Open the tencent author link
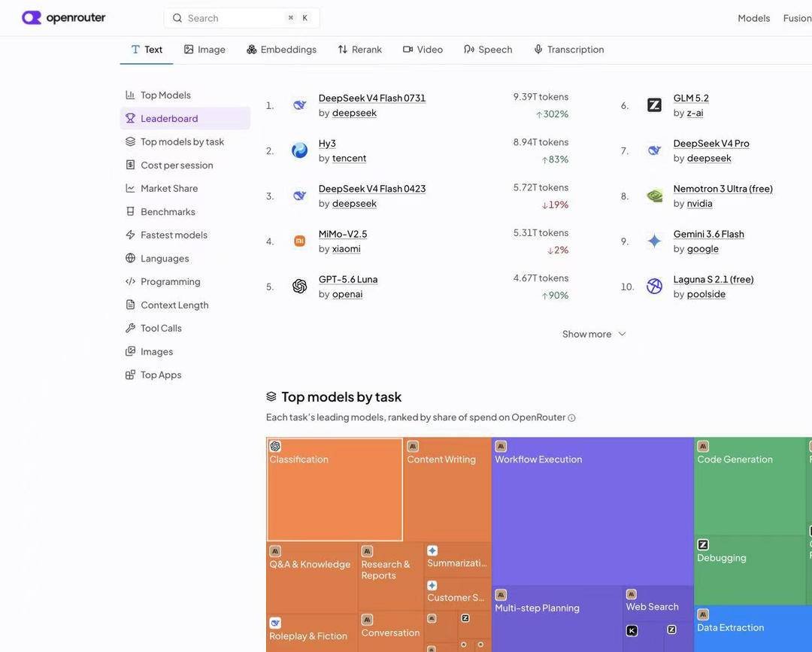Image resolution: width=812 pixels, height=652 pixels. click(349, 158)
